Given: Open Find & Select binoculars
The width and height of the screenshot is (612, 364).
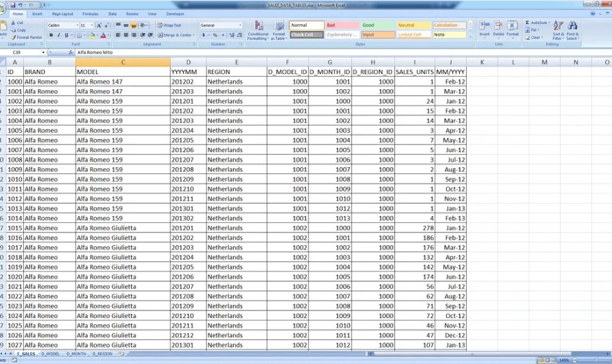Looking at the screenshot, I should click(572, 30).
